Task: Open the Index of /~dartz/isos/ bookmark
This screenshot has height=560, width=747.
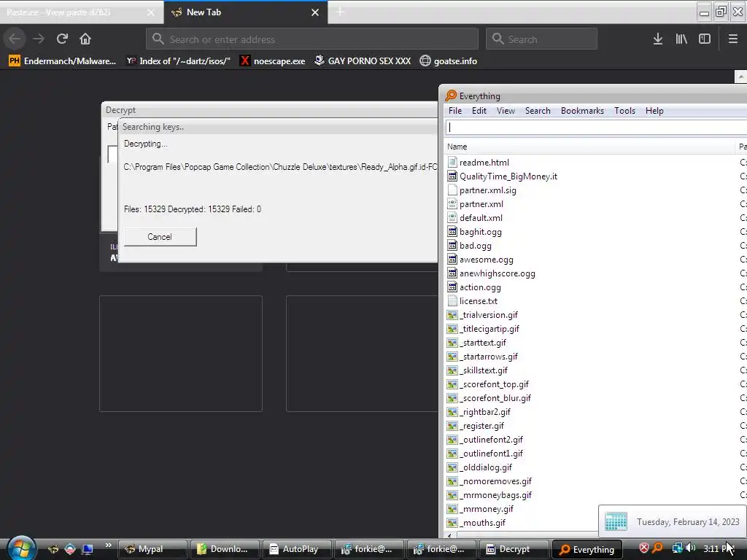Action: [178, 61]
